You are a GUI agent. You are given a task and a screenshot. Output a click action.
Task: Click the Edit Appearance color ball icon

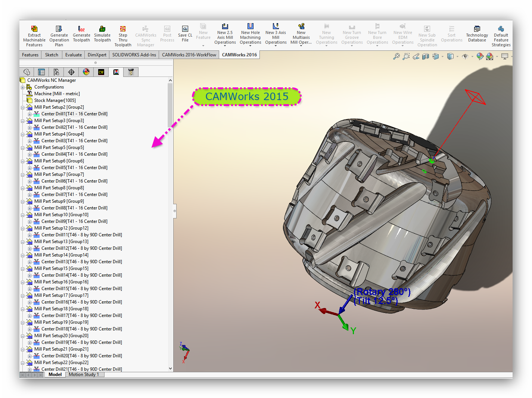(x=480, y=56)
